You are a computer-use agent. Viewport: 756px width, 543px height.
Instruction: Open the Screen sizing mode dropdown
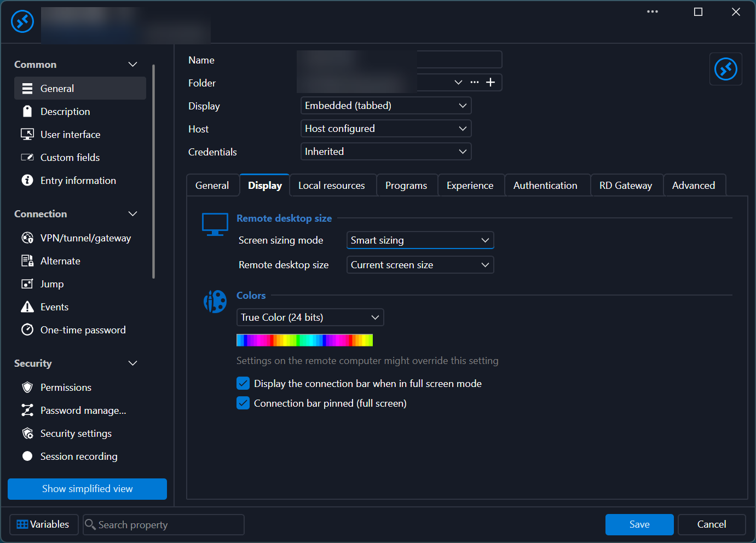(x=420, y=240)
